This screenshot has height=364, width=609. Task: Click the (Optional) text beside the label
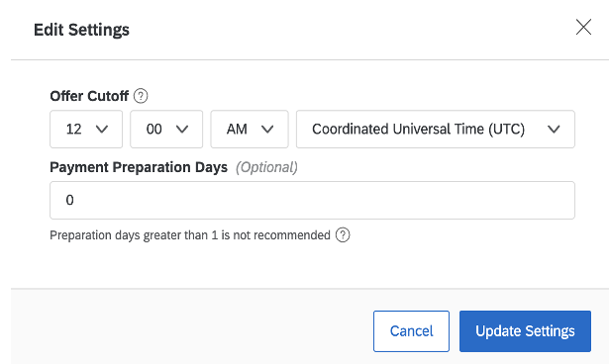tap(266, 167)
